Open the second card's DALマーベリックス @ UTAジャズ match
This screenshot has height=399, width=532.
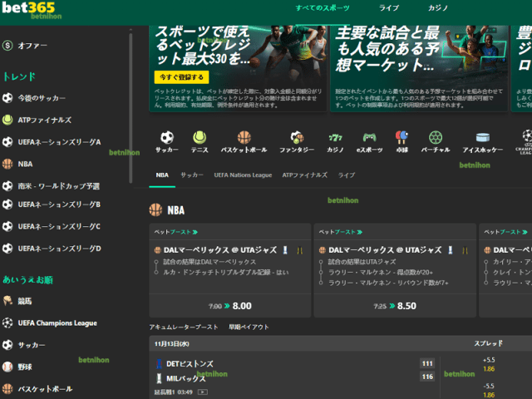pos(385,250)
